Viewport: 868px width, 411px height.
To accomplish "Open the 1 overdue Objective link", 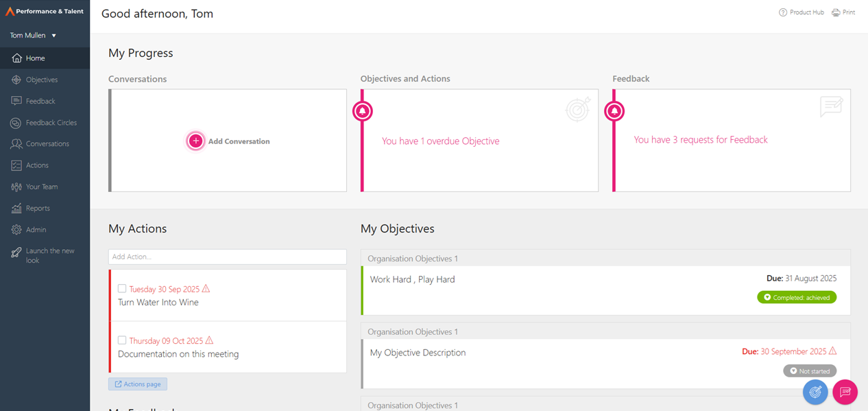I will [440, 141].
